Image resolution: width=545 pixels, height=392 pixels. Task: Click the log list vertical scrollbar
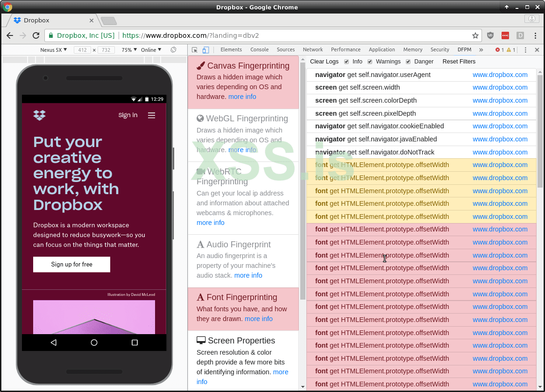pos(540,132)
